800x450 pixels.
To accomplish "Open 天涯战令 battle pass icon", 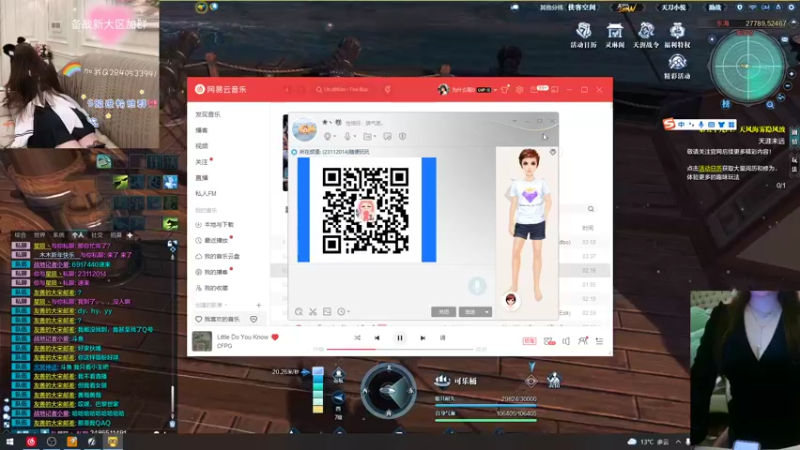I will pos(646,35).
